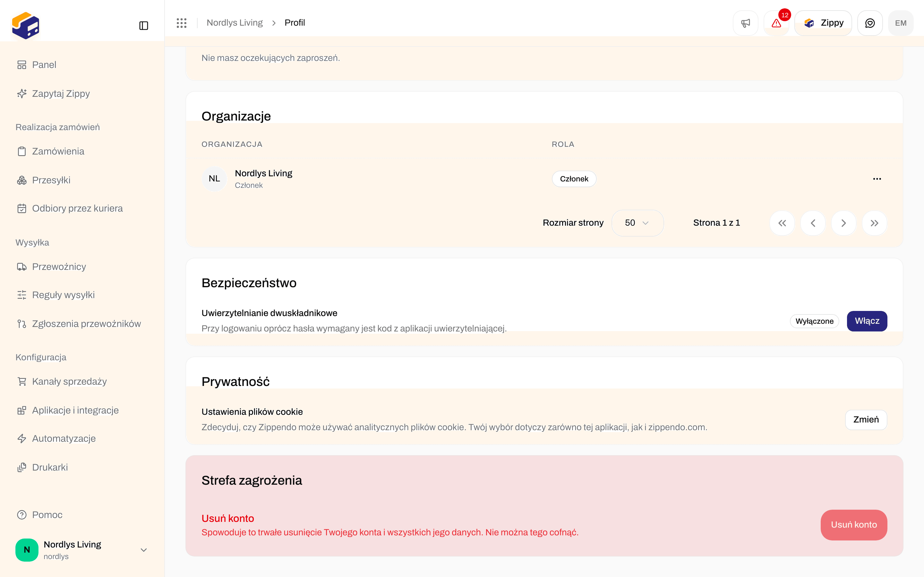Click the Nordlys Living breadcrumb link
The image size is (924, 577).
pyautogui.click(x=235, y=23)
